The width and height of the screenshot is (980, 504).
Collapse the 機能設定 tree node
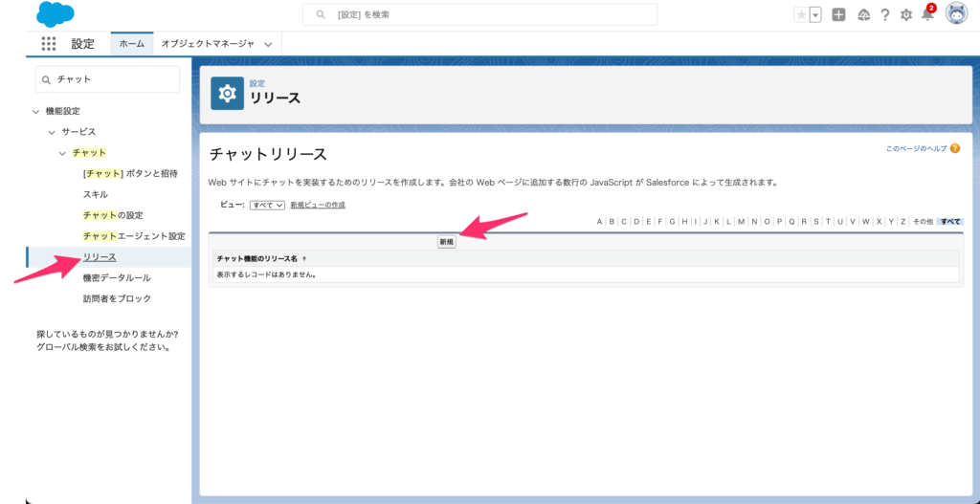click(x=35, y=111)
